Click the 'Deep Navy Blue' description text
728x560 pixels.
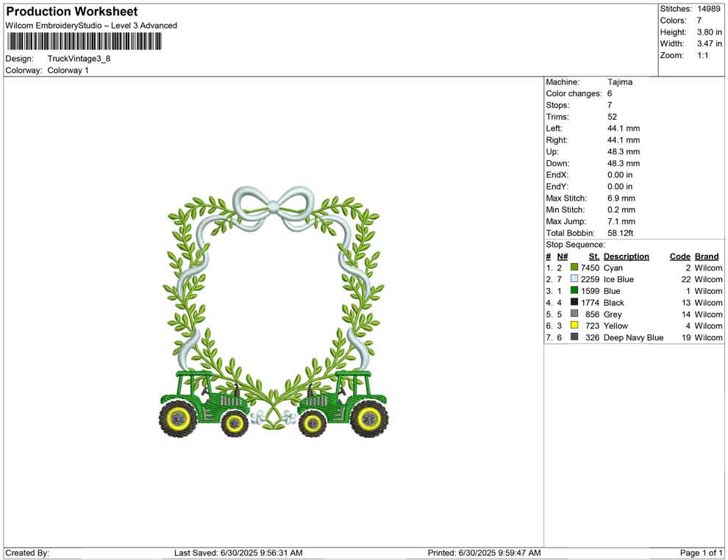coord(633,337)
